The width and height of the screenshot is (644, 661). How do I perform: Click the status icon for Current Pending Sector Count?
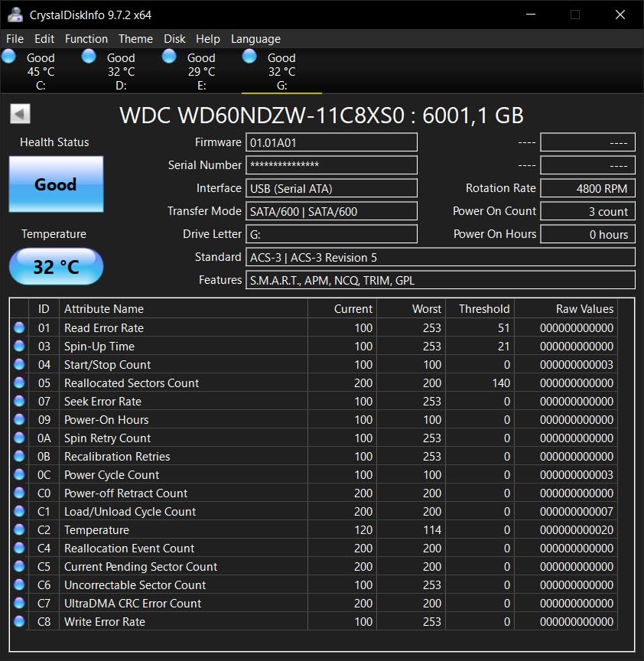pyautogui.click(x=19, y=566)
